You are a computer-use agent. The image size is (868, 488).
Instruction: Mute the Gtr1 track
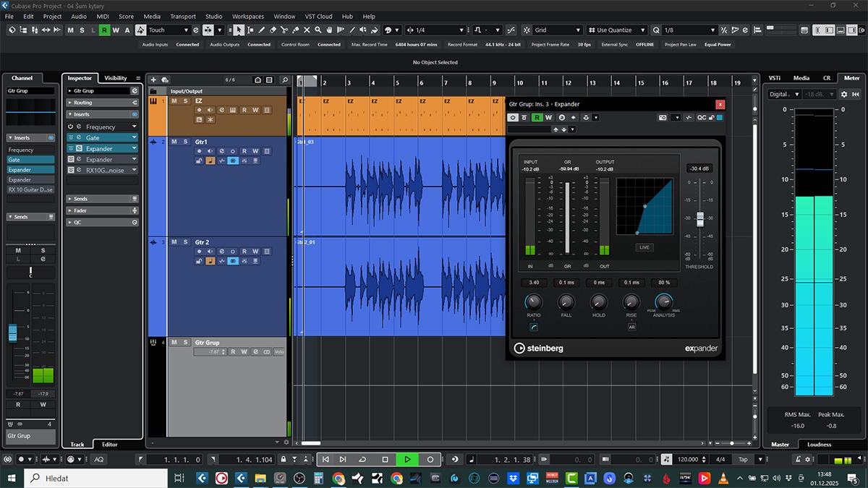pyautogui.click(x=174, y=142)
